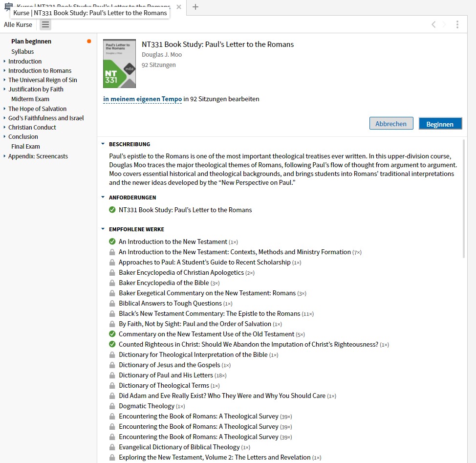Toggle the sidebar hamburger menu icon
476x463 pixels.
[x=45, y=24]
